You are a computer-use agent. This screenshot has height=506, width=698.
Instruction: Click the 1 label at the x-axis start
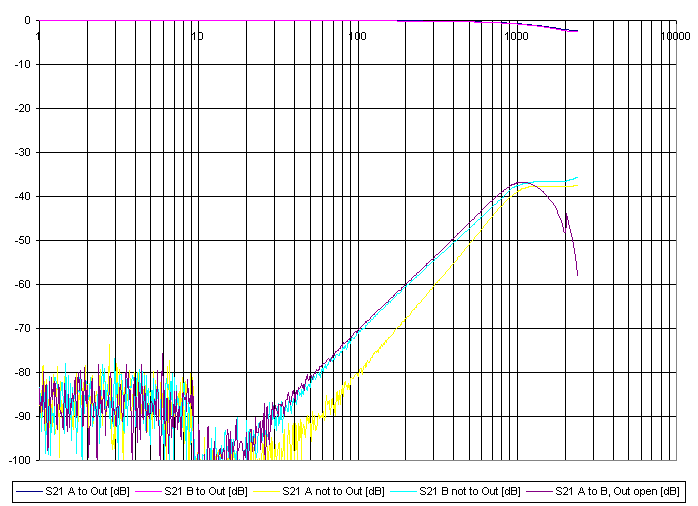pos(39,36)
